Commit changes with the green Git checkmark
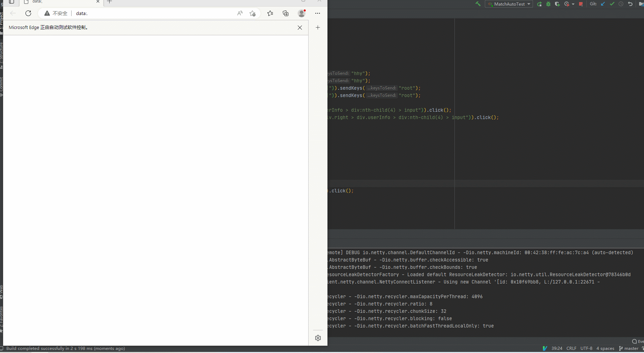644x353 pixels. click(612, 4)
